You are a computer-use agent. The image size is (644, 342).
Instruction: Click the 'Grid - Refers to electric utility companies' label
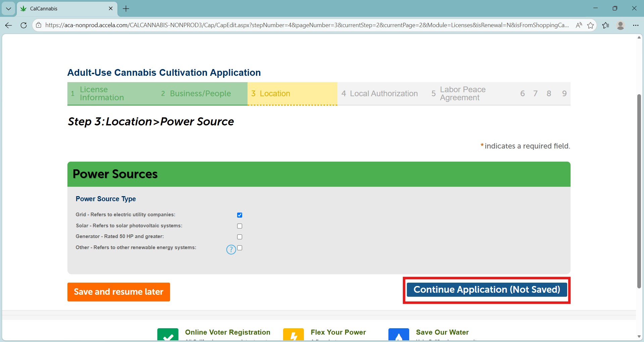[125, 215]
